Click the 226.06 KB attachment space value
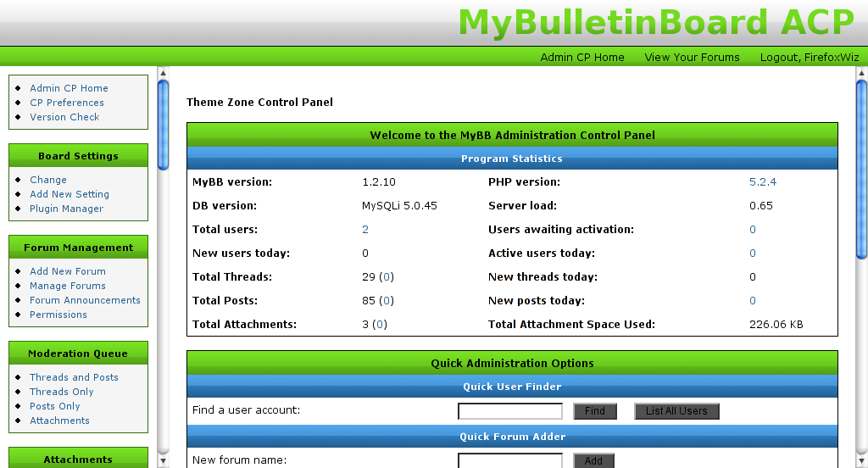The height and width of the screenshot is (468, 868). point(776,325)
